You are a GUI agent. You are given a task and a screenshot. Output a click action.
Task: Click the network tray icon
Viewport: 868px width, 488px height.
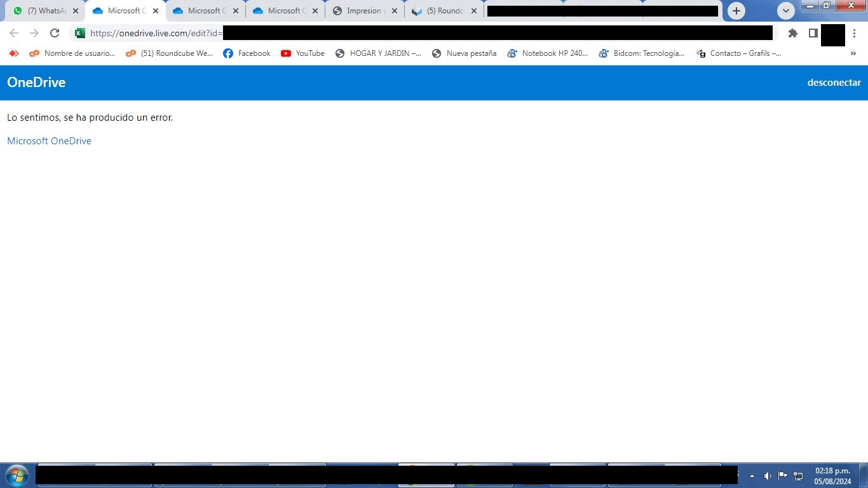click(x=799, y=476)
